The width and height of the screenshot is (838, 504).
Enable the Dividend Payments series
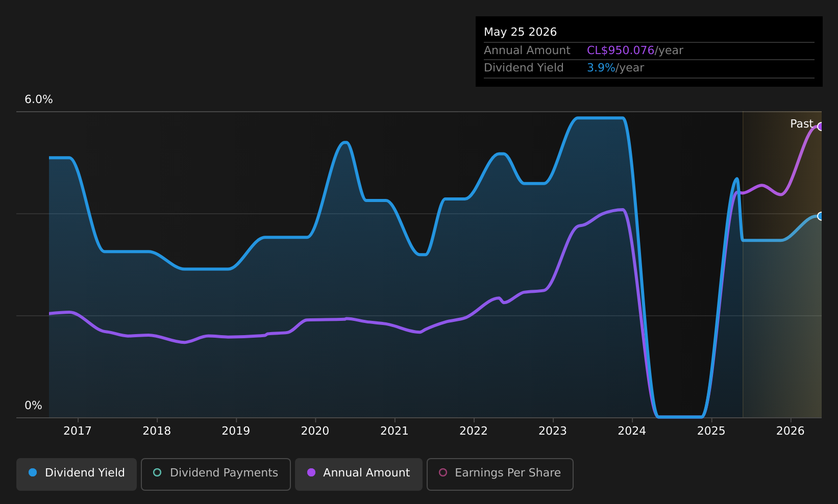tap(215, 474)
